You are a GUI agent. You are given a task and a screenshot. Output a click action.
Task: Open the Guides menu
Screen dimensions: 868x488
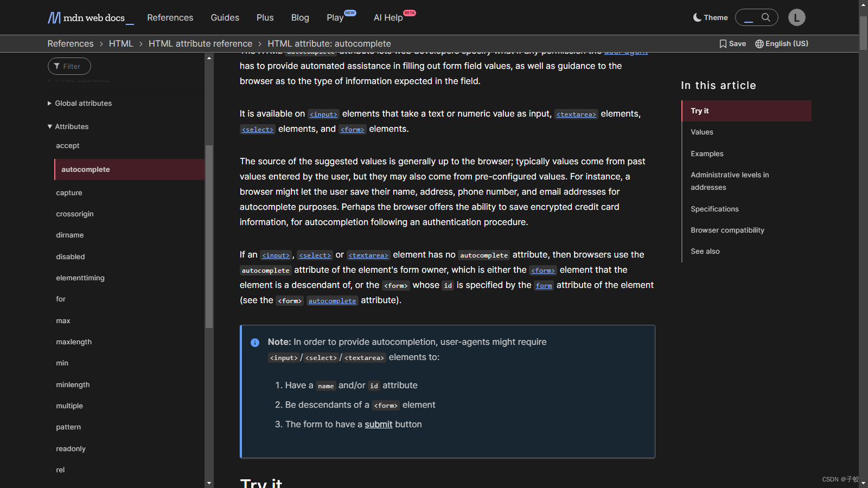225,17
